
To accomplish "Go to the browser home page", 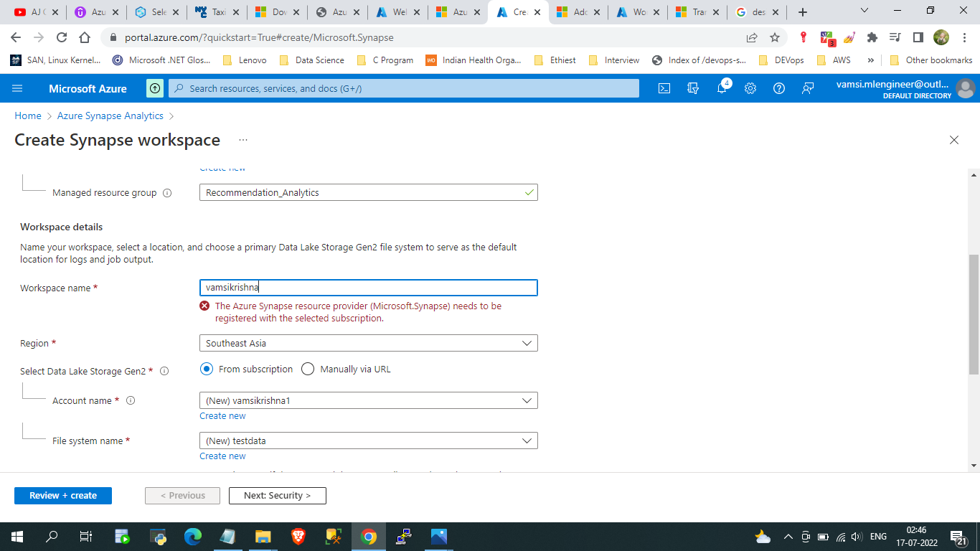I will 85,37.
